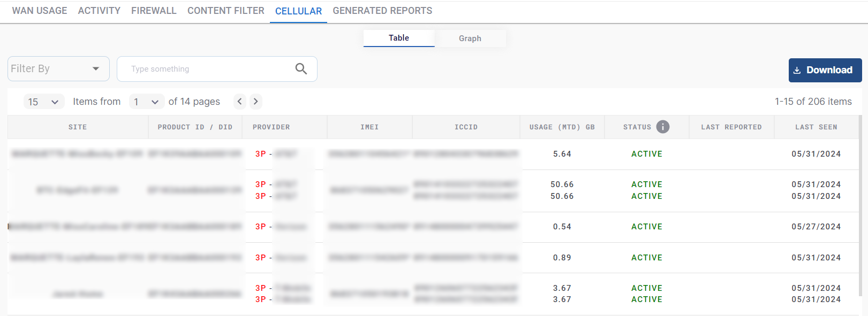
Task: Open the Filter By dropdown
Action: (x=58, y=69)
